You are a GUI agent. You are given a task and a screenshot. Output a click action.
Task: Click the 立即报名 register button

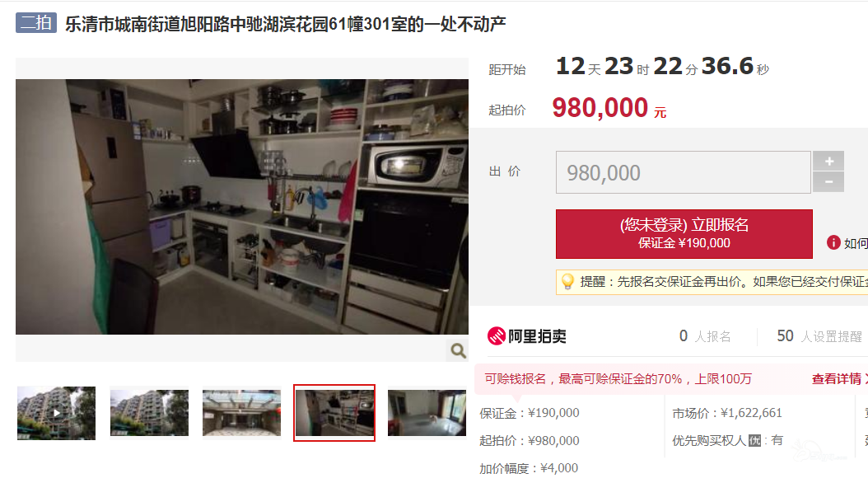coord(684,234)
